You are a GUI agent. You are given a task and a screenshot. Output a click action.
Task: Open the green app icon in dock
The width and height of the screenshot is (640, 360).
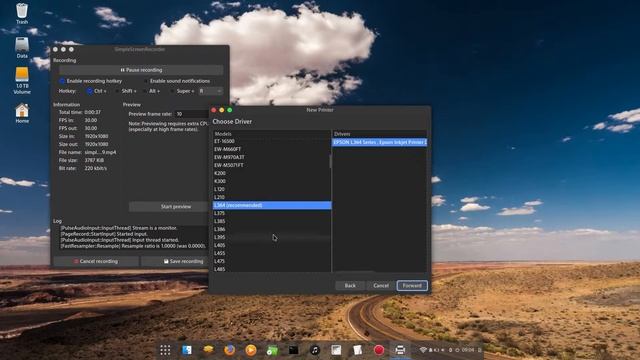(272, 350)
